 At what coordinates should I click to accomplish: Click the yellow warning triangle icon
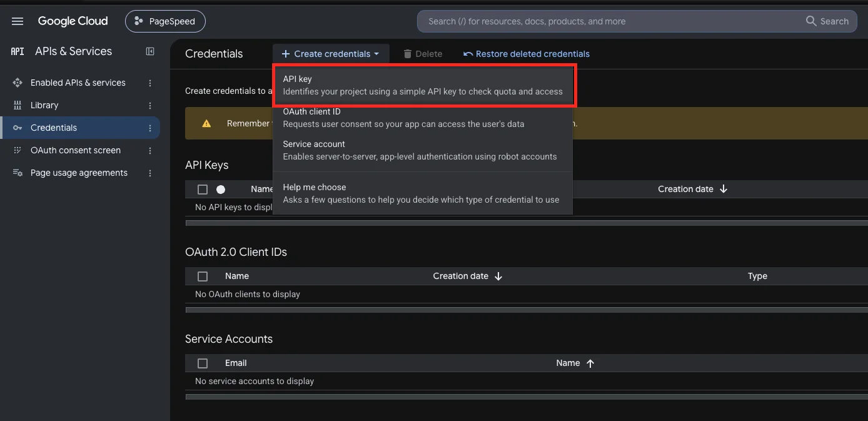click(206, 123)
